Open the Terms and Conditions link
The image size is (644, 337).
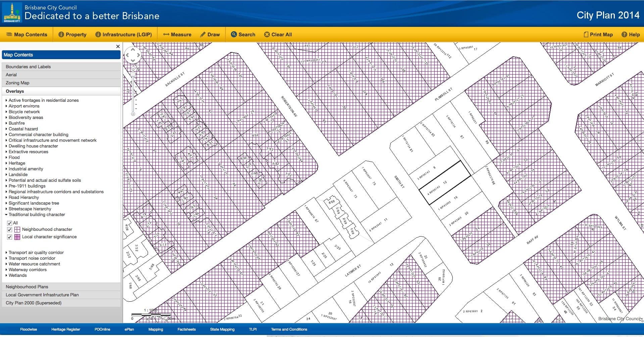coord(289,329)
